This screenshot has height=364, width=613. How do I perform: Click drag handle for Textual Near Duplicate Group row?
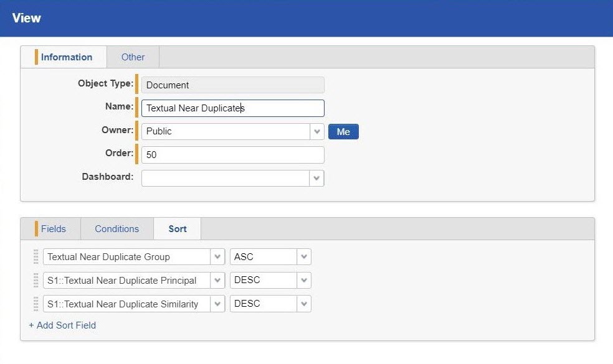point(36,256)
